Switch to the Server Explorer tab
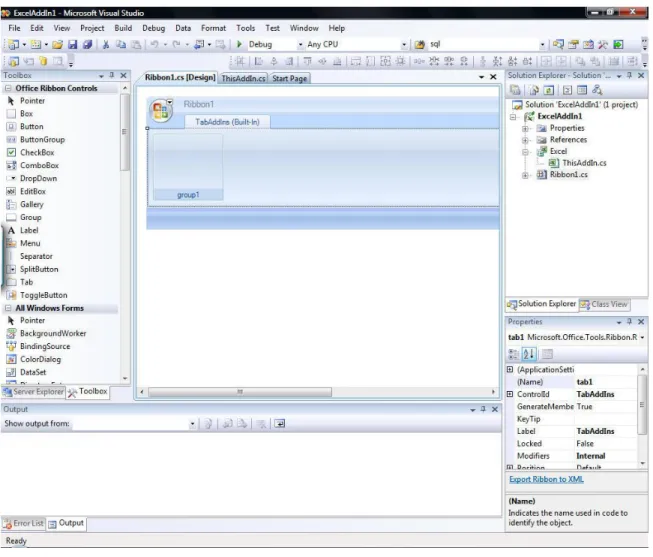The image size is (653, 557). coord(34,392)
